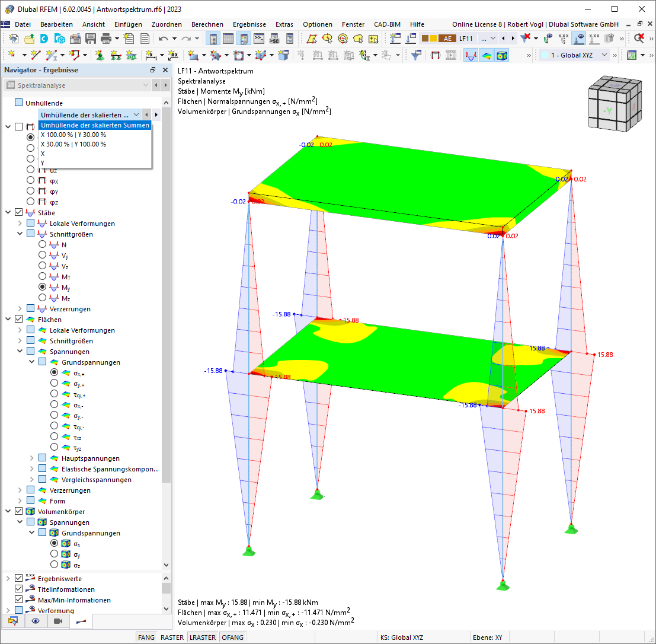This screenshot has height=644, width=656.
Task: Click the new dimension tool icon
Action: 151,55
